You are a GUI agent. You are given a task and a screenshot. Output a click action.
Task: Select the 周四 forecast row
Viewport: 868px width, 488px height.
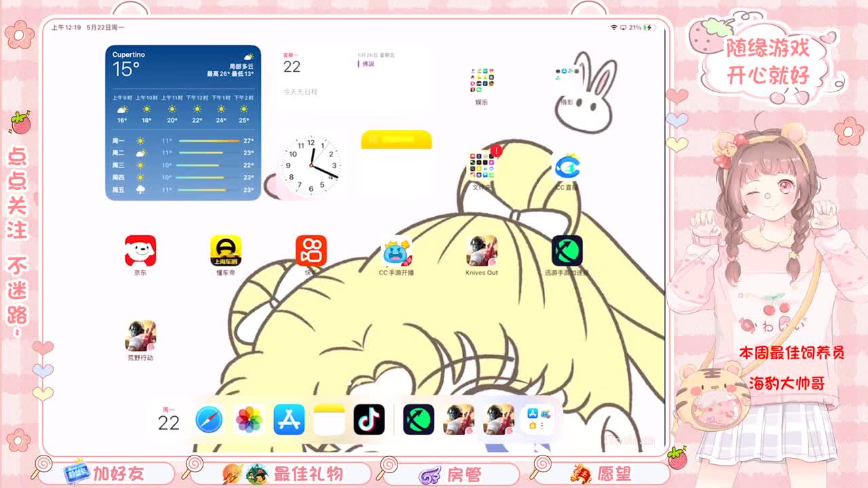click(x=183, y=178)
